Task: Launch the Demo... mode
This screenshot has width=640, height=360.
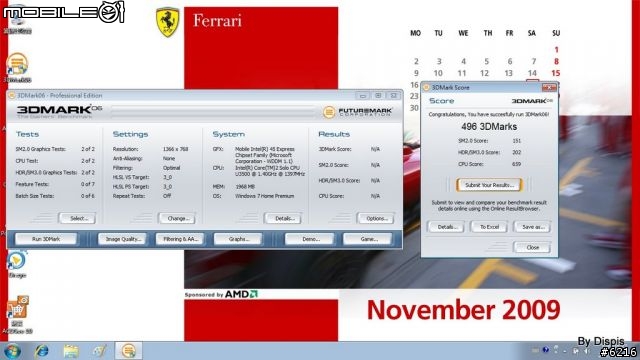Action: (309, 239)
